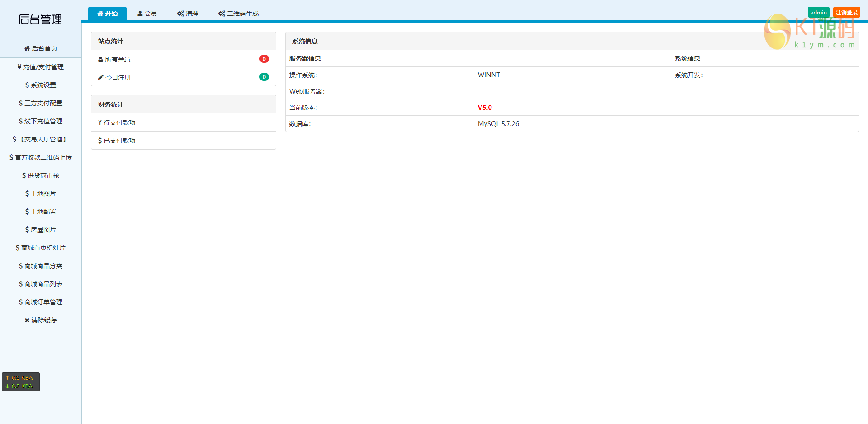Click 清除缓存 in the sidebar
The height and width of the screenshot is (424, 868).
click(x=41, y=320)
